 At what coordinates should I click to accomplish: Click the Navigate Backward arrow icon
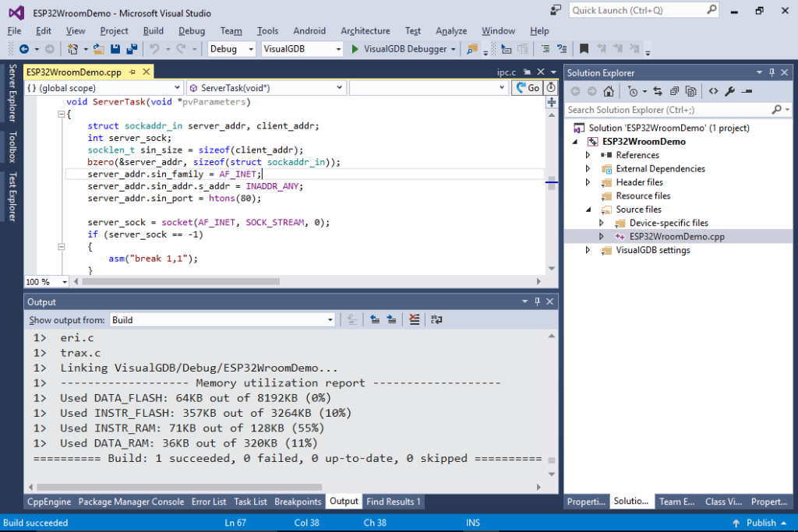click(23, 48)
